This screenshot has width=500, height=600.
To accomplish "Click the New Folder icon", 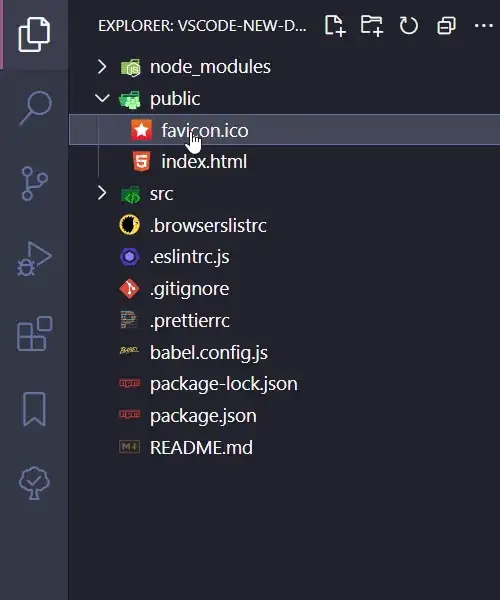I will point(371,26).
